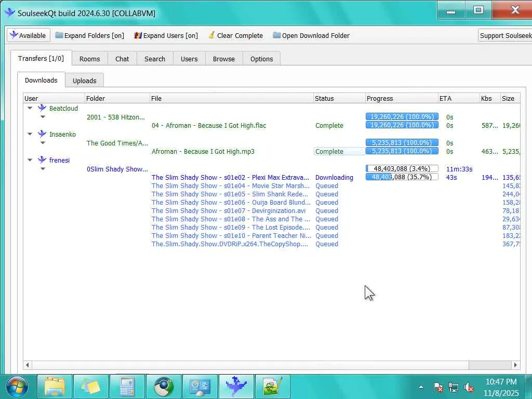Select s01e06 - Ouija Board Blund file
The image size is (532, 399).
[x=231, y=202]
